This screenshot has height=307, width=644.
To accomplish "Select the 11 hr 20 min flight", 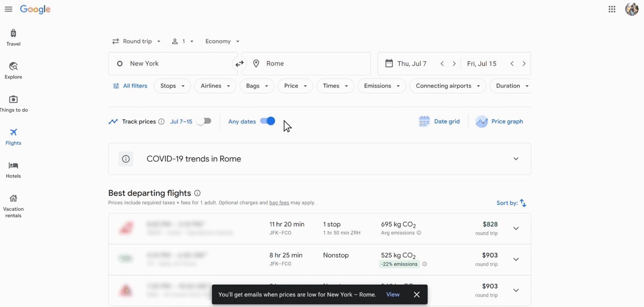I will (320, 229).
